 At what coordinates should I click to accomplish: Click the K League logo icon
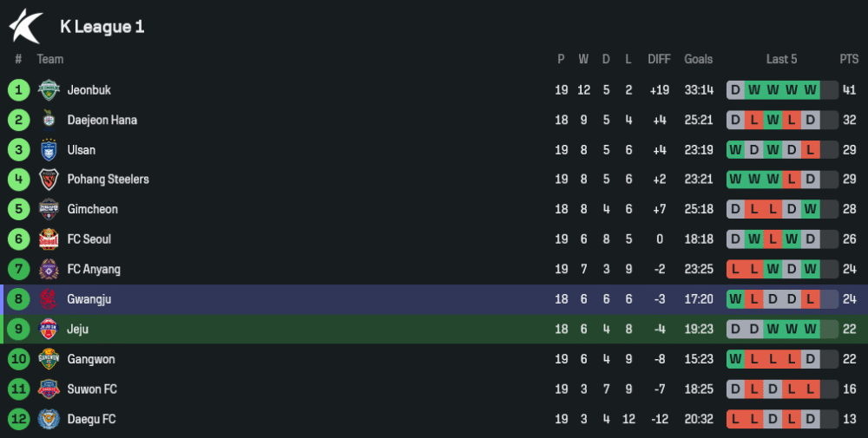(x=26, y=26)
